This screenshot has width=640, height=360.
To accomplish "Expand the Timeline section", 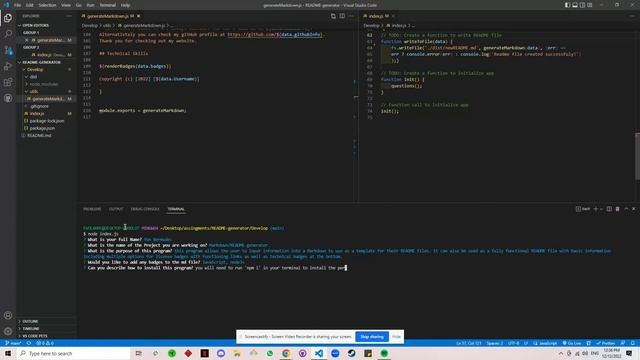I will (31, 329).
